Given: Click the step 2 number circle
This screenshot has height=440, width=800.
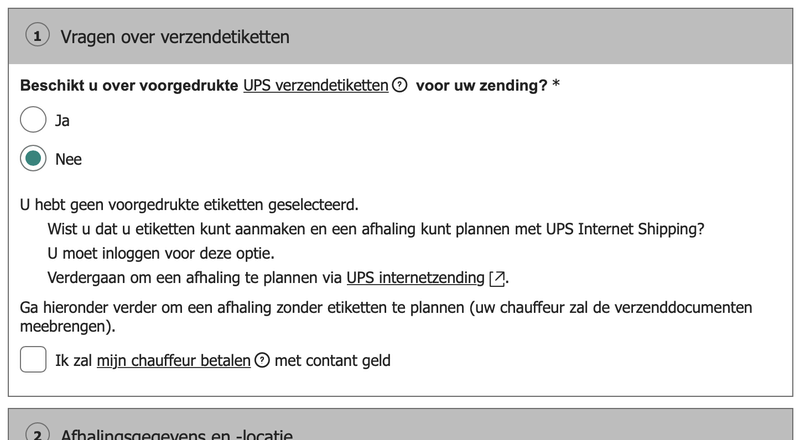Looking at the screenshot, I should point(38,435).
